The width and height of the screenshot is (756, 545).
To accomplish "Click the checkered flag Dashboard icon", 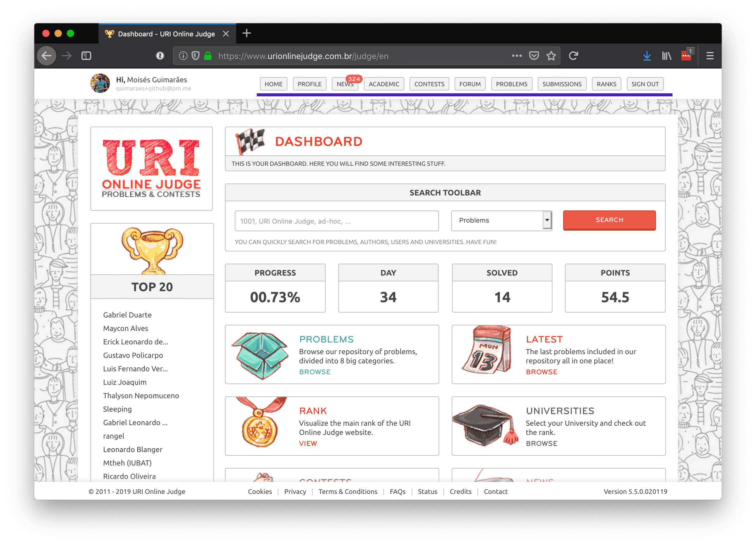I will click(250, 141).
